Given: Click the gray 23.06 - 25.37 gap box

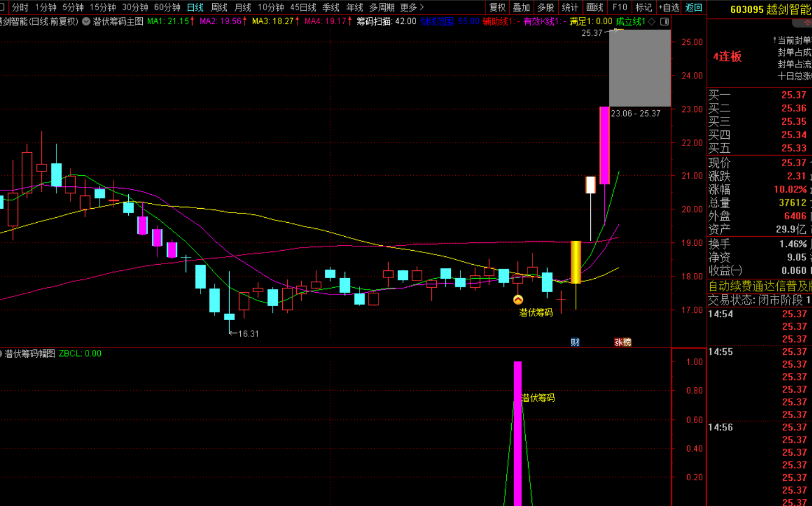Looking at the screenshot, I should (x=640, y=68).
